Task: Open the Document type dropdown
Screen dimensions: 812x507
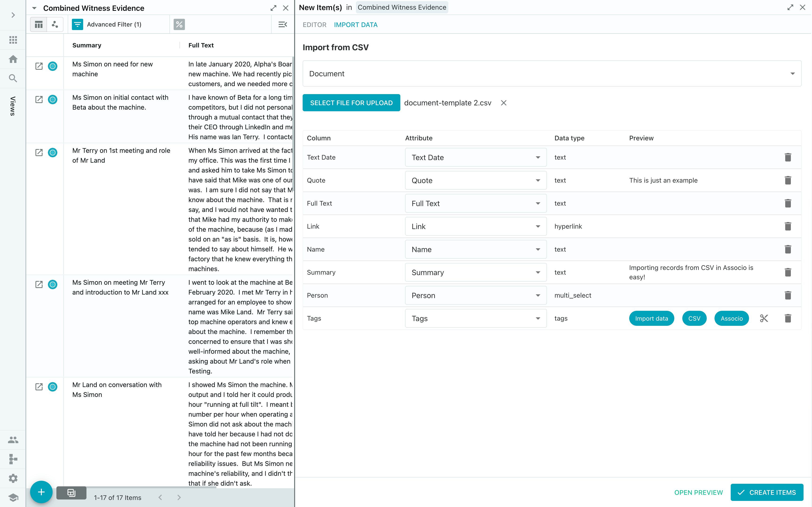Action: (x=552, y=74)
